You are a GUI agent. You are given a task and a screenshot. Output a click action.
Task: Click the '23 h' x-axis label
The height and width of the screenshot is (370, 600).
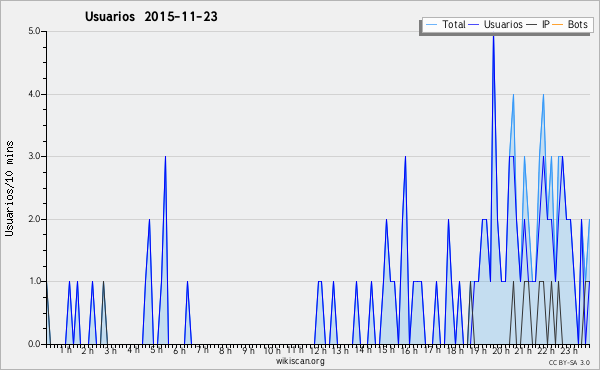tap(569, 350)
